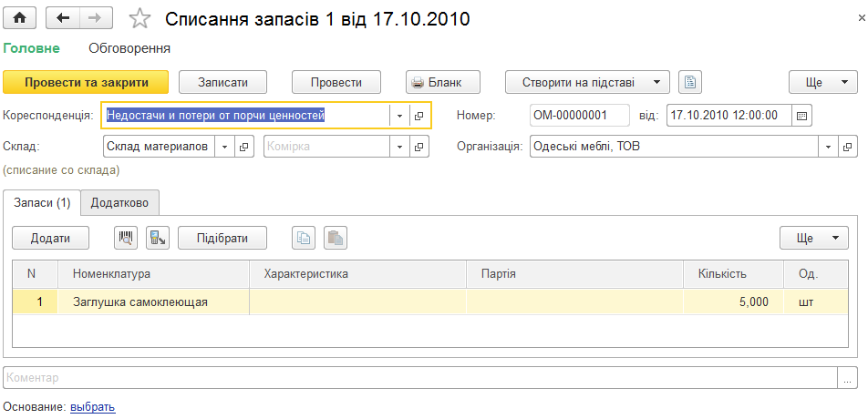This screenshot has width=868, height=419.
Task: Click the Додати button
Action: 50,239
